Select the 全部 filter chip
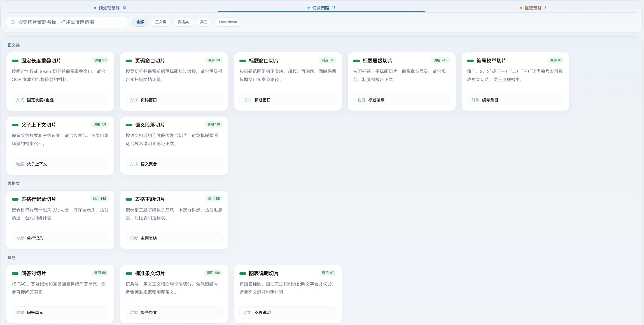 [140, 22]
